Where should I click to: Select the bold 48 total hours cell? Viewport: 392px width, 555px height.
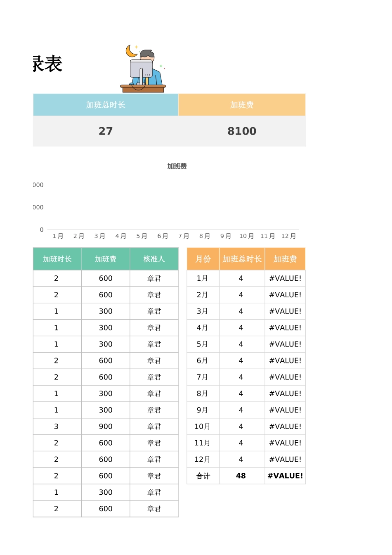click(x=241, y=476)
